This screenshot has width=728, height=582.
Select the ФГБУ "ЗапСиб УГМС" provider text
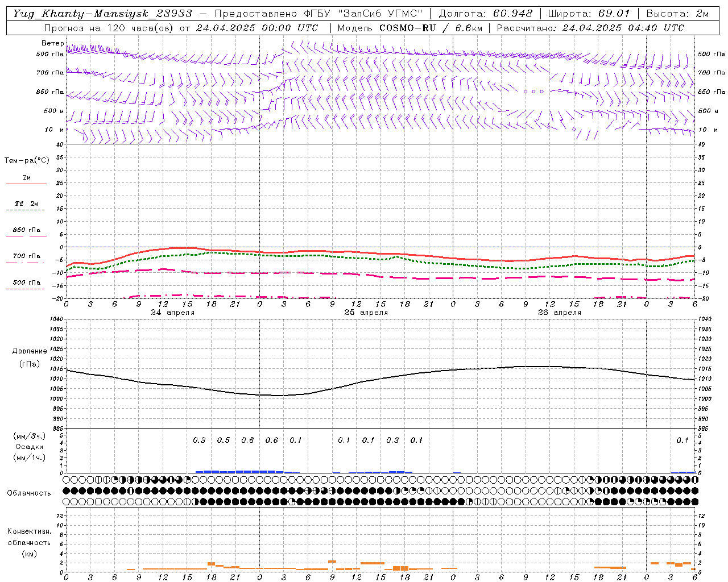click(x=362, y=14)
